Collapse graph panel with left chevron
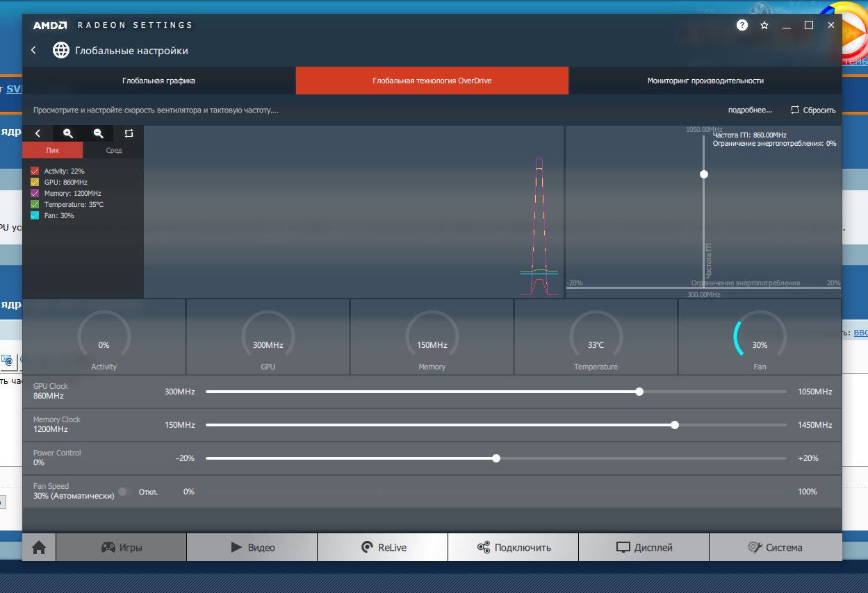The height and width of the screenshot is (593, 868). (x=38, y=133)
